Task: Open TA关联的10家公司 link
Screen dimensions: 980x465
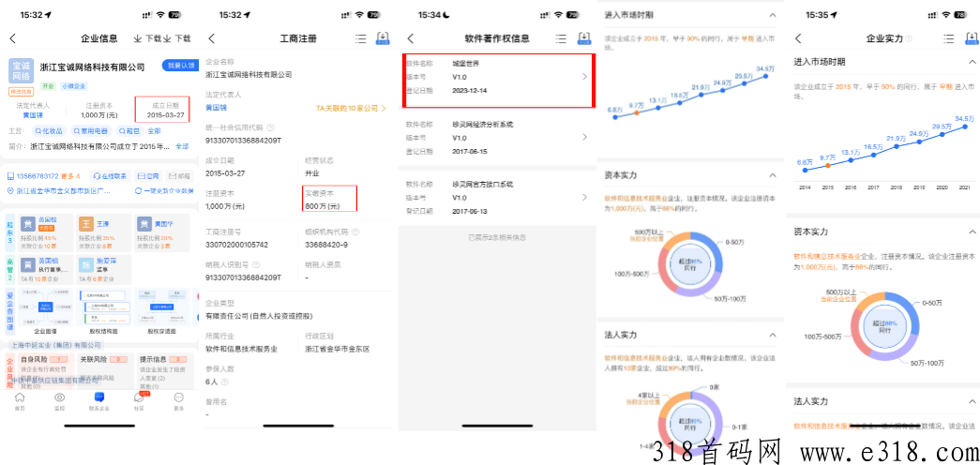Action: (x=345, y=108)
